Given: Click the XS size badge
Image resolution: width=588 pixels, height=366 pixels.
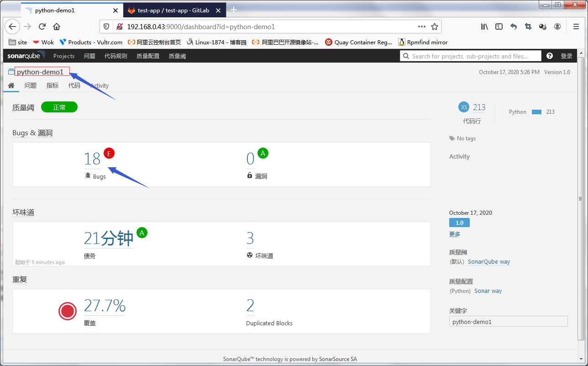Looking at the screenshot, I should (x=464, y=107).
